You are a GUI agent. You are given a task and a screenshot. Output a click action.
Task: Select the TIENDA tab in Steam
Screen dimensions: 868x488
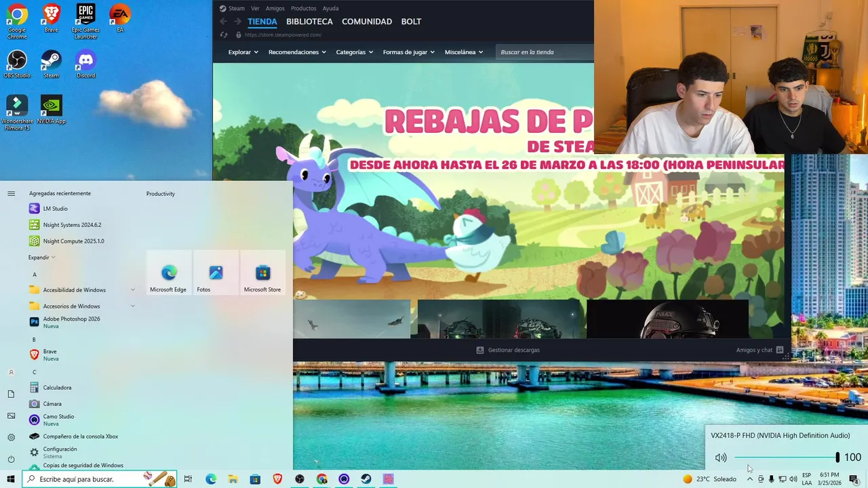click(262, 22)
